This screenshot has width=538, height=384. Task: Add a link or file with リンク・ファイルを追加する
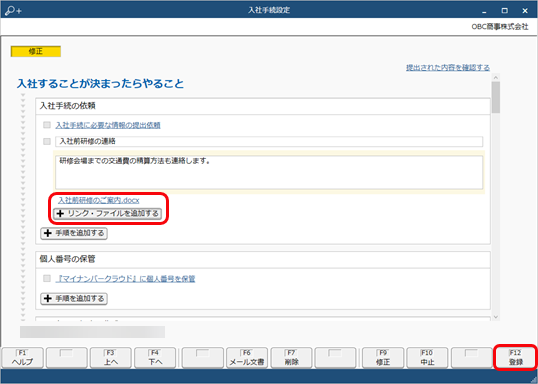coord(107,213)
